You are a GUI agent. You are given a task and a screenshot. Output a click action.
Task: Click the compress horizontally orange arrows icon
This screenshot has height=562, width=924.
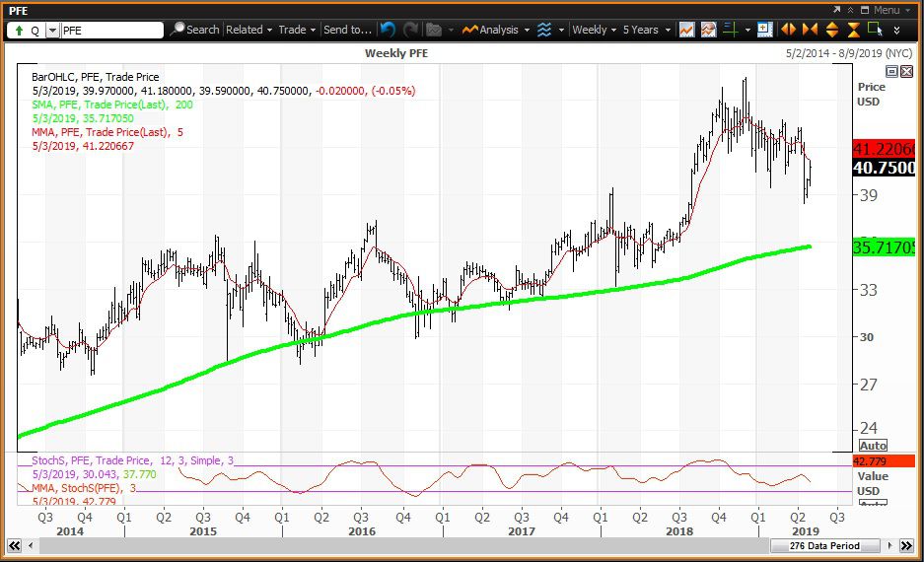click(x=811, y=30)
